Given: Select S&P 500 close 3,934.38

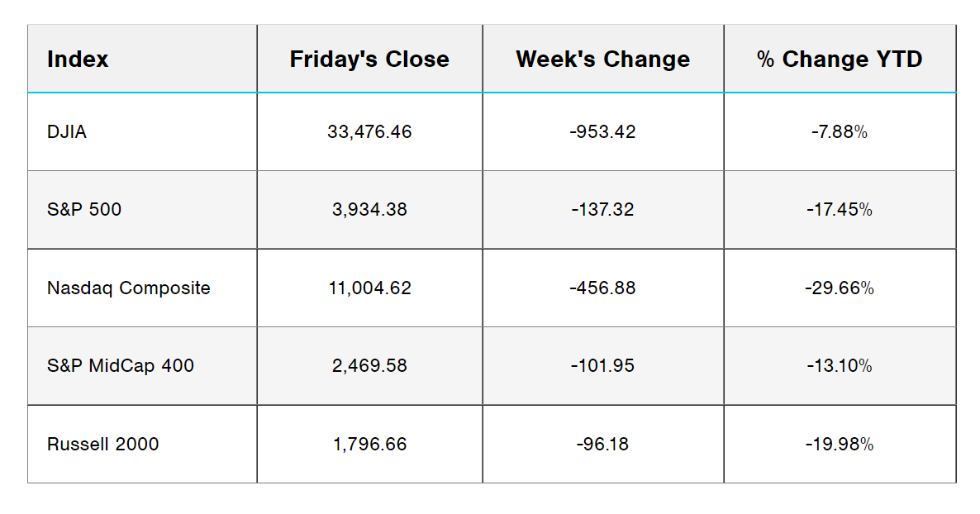Looking at the screenshot, I should pyautogui.click(x=369, y=210).
